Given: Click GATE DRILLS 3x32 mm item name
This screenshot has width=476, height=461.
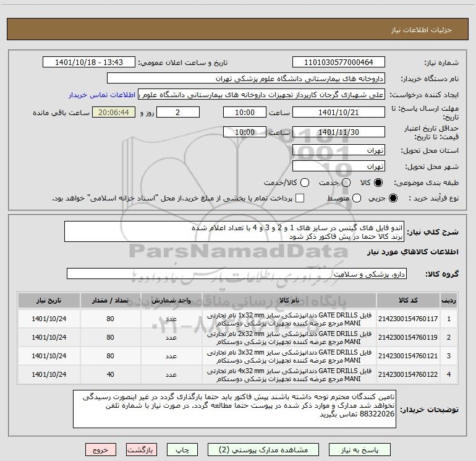Looking at the screenshot, I should [289, 356].
